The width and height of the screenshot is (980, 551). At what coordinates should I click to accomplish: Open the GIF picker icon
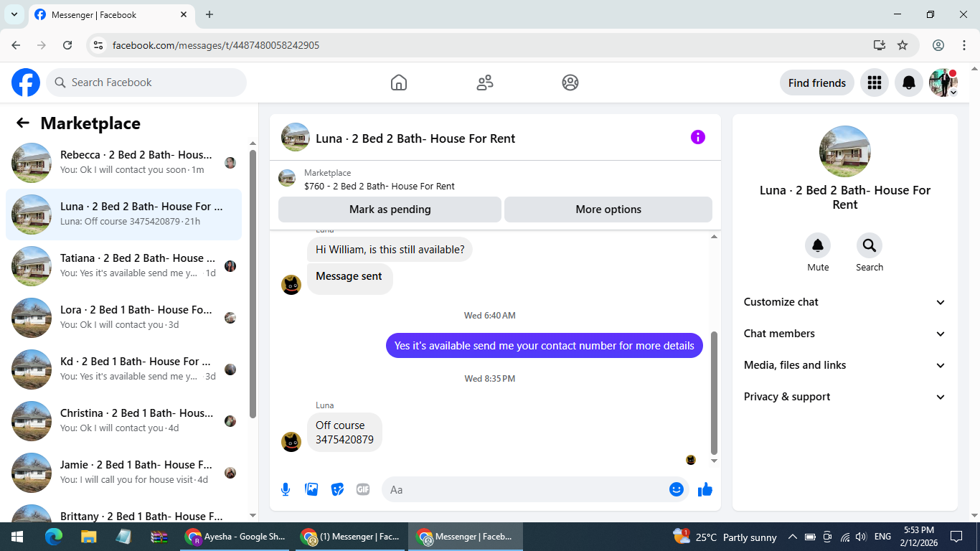coord(363,489)
